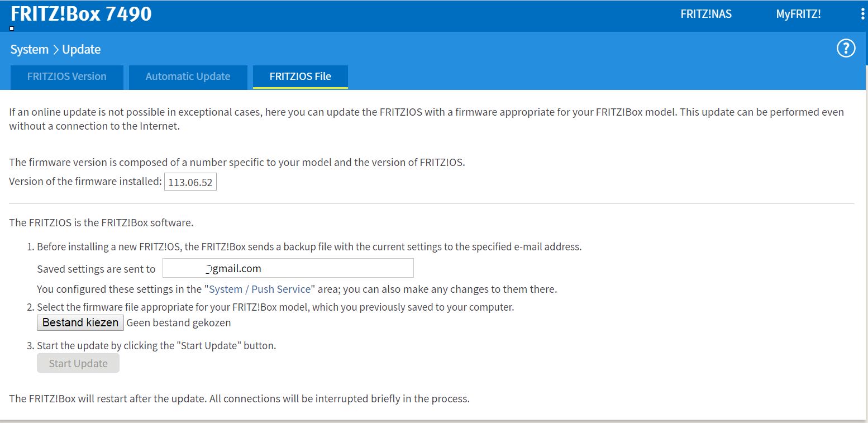Click Update in the breadcrumb
The width and height of the screenshot is (868, 423).
[81, 50]
